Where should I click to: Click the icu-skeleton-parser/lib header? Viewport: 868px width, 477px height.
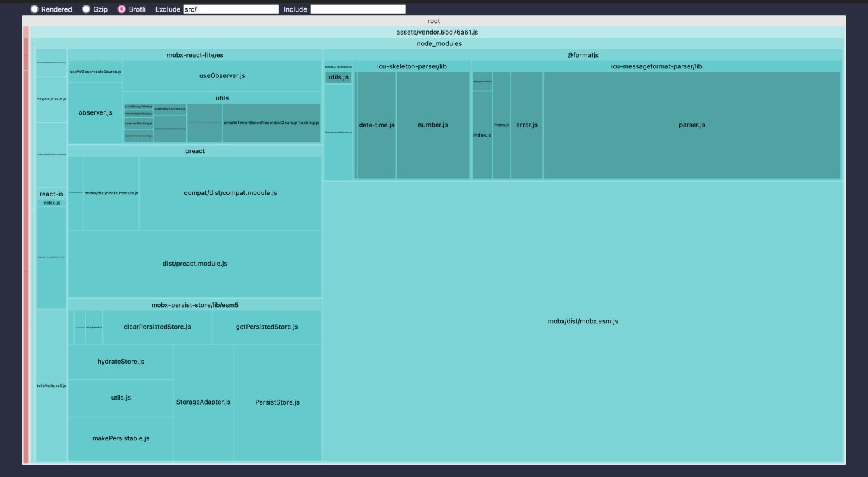click(412, 66)
